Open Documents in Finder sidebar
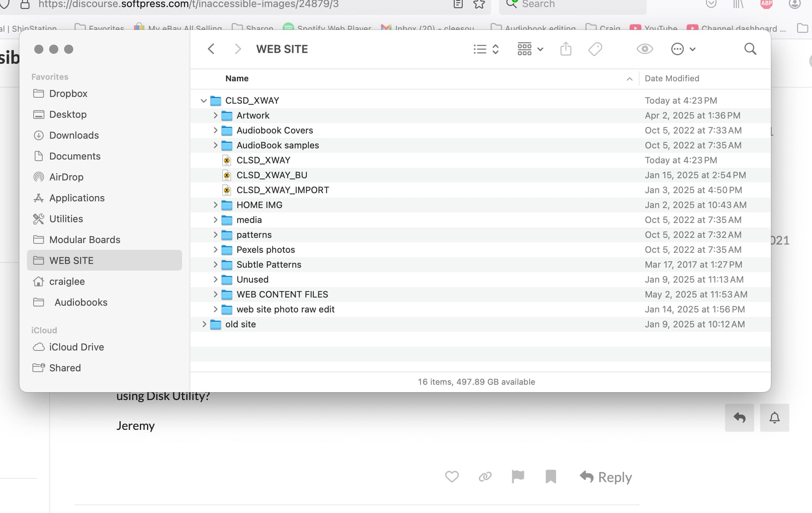 (x=104, y=156)
